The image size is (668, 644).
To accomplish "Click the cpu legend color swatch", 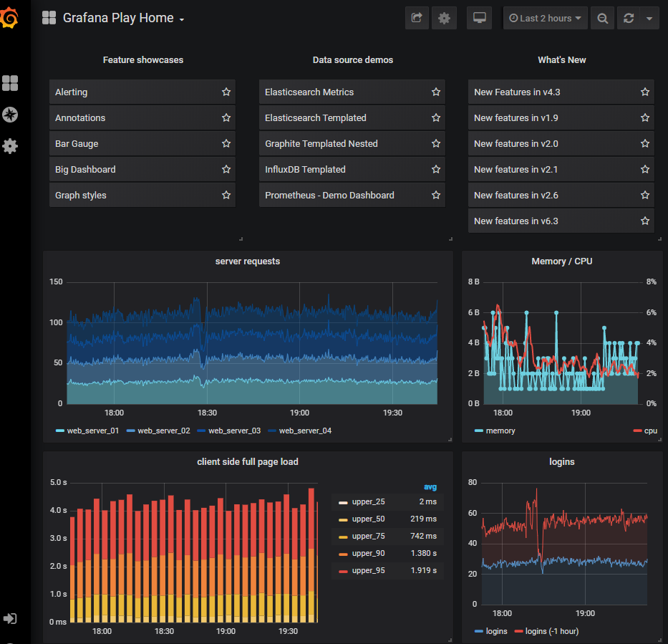I will [x=638, y=431].
